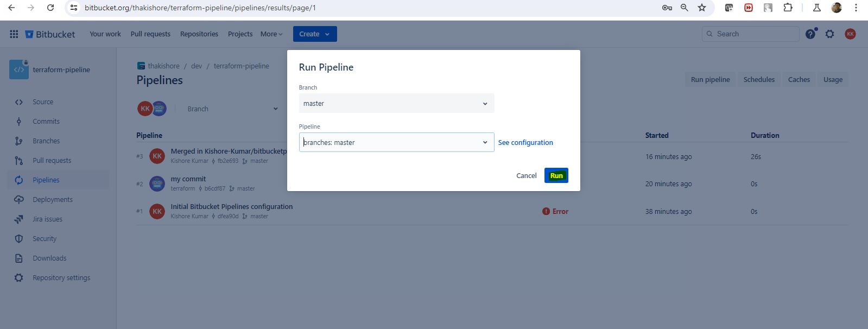
Task: Open the Create dropdown button
Action: click(x=314, y=34)
